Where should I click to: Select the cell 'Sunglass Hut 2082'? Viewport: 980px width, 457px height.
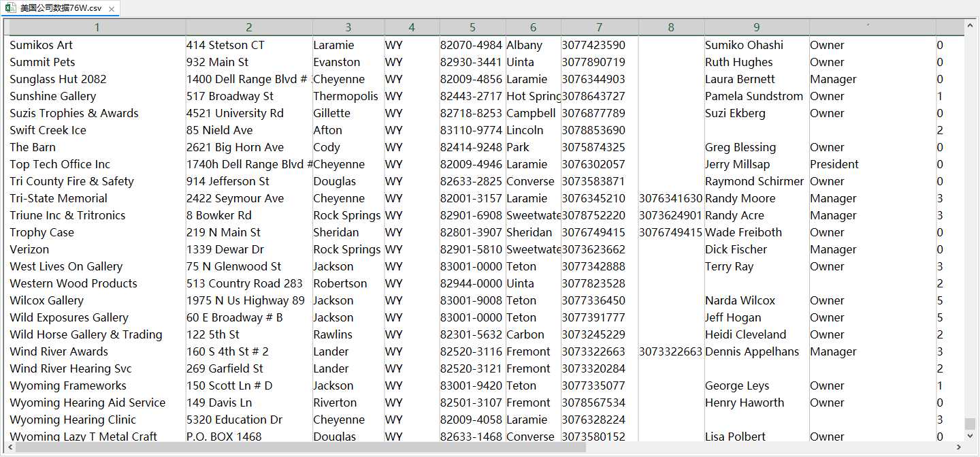pos(97,79)
